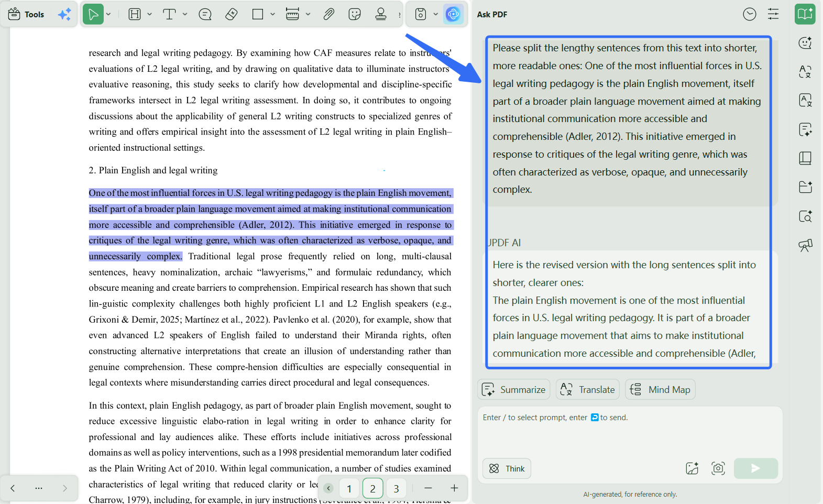Go to previous view arrow
The width and height of the screenshot is (823, 504).
tap(13, 488)
